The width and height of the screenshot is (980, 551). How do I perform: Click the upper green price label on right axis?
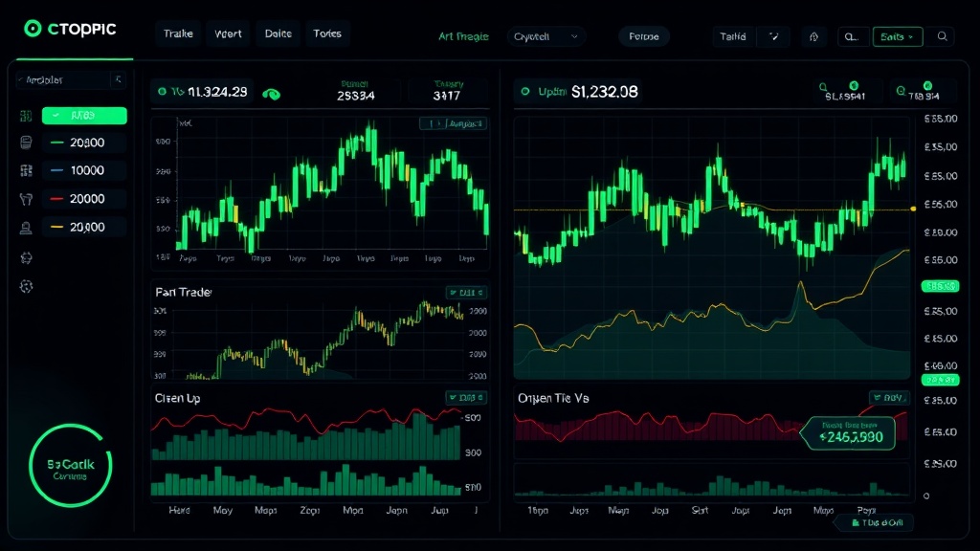tap(940, 286)
